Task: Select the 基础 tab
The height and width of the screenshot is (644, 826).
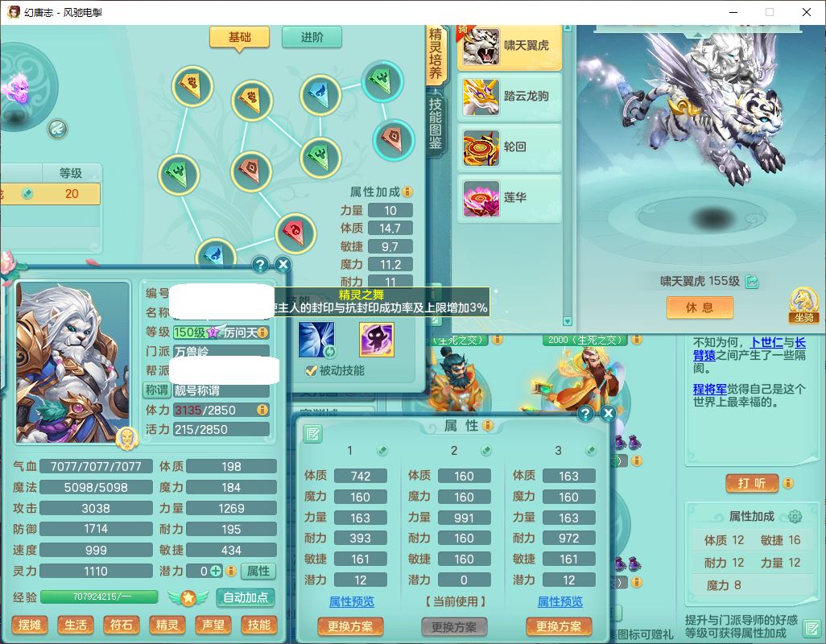Action: tap(240, 37)
